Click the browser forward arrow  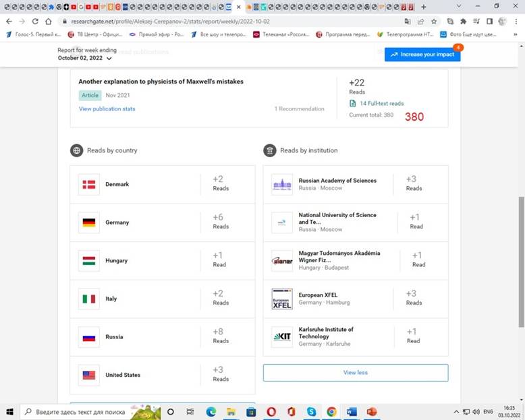point(22,22)
